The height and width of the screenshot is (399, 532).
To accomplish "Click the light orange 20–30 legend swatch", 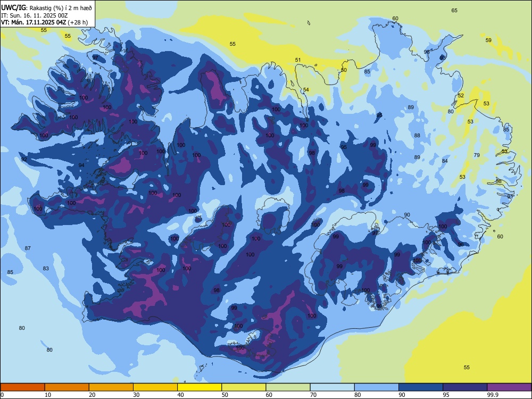I will pyautogui.click(x=111, y=387).
